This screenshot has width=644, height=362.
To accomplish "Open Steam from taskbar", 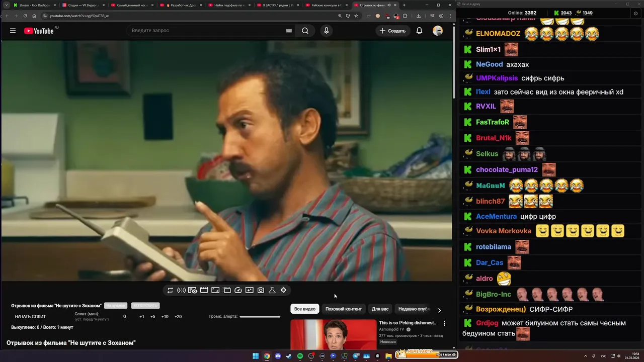I will pyautogui.click(x=289, y=356).
